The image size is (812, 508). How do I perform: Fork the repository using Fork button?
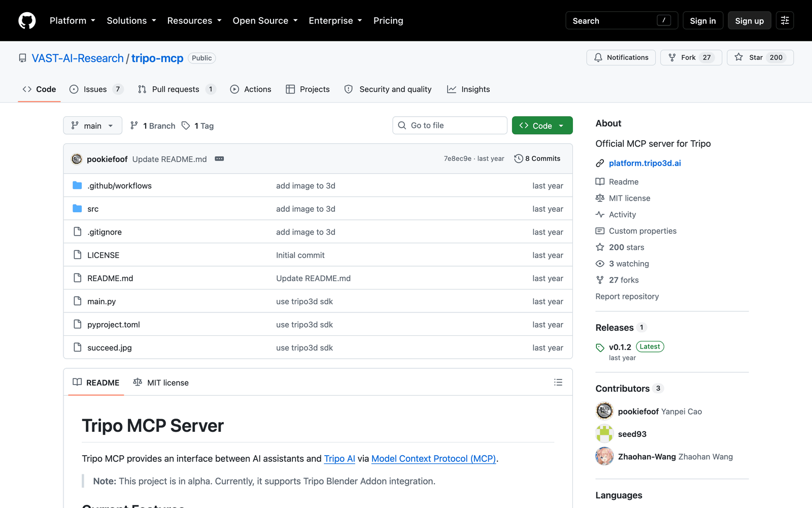tap(691, 57)
